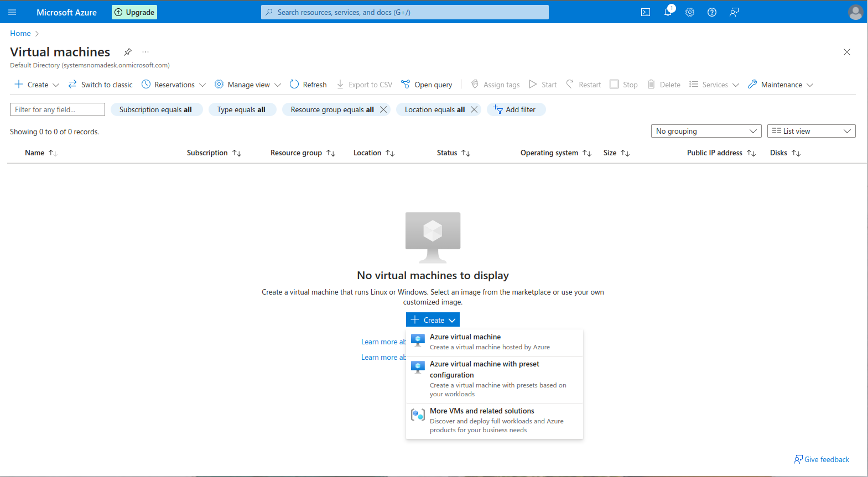
Task: Expand the Services dropdown
Action: [714, 85]
